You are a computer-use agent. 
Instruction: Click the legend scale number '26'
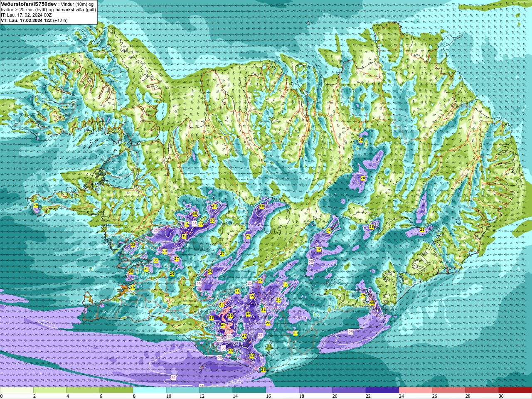pos(435,396)
